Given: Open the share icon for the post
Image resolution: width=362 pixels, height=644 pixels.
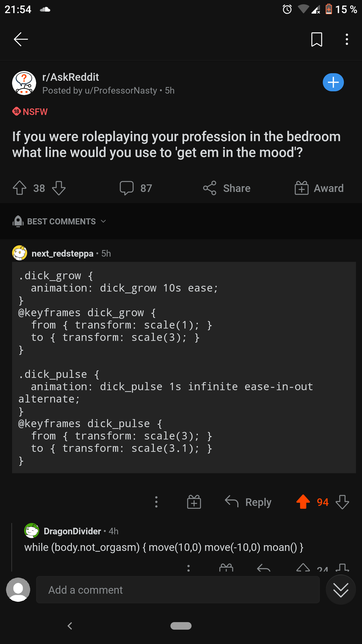Looking at the screenshot, I should 210,188.
